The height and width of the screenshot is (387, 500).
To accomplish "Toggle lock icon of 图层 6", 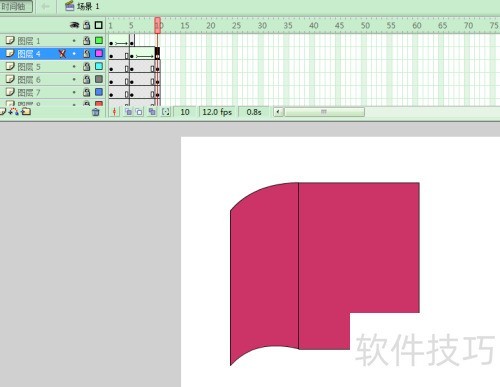I will (87, 79).
